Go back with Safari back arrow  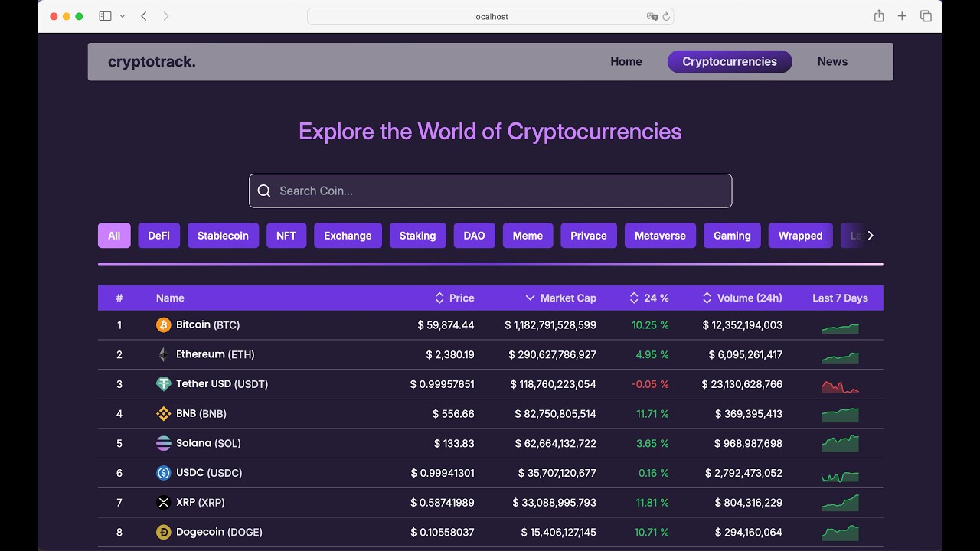coord(144,16)
